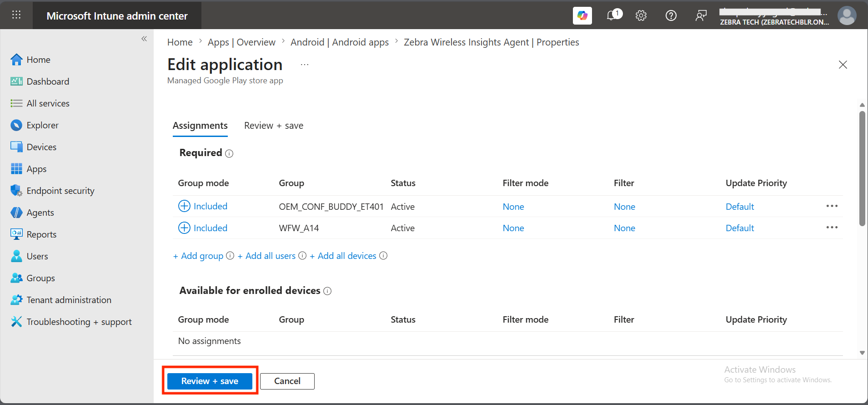868x405 pixels.
Task: Switch to the Assignments tab
Action: point(200,126)
